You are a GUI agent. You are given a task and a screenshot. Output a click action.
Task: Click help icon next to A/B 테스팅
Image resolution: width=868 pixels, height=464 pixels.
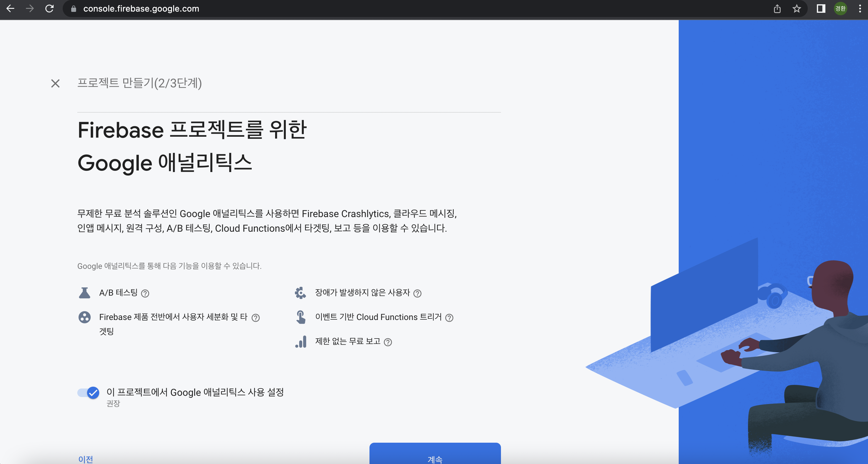145,294
